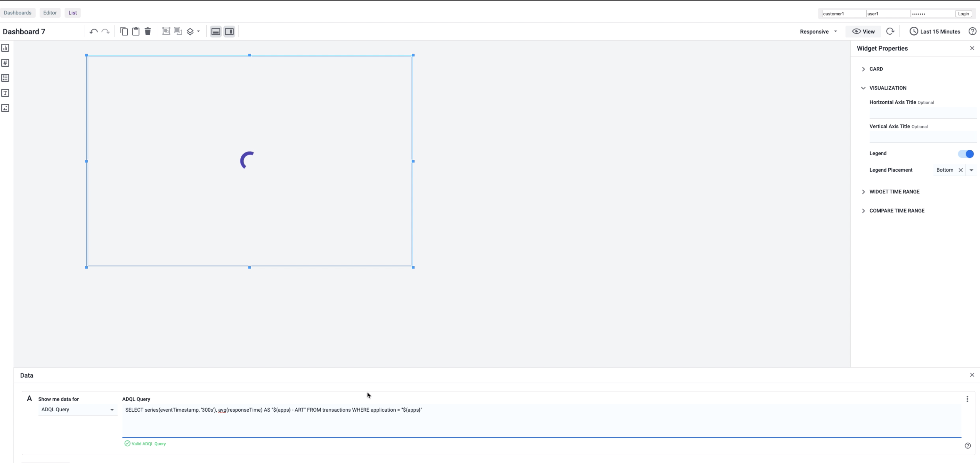Switch to View mode
Screen dimensions: 980x463
(x=863, y=31)
